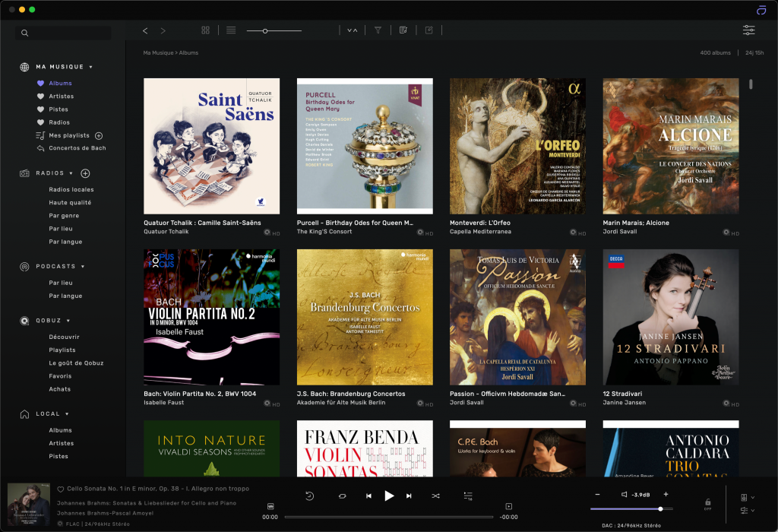Open the Janine Jansen 12 Stradivari album
This screenshot has height=532, width=778.
[x=670, y=317]
